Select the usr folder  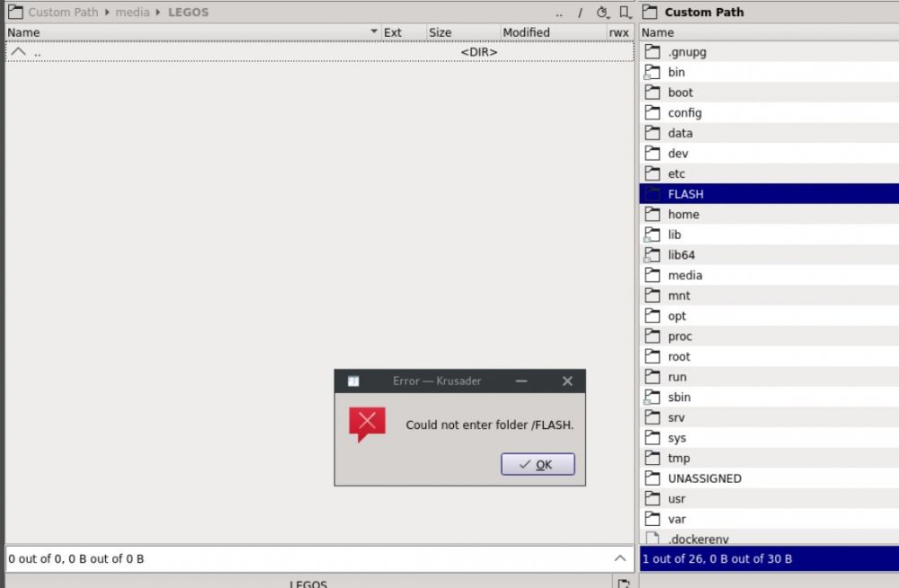click(769, 499)
